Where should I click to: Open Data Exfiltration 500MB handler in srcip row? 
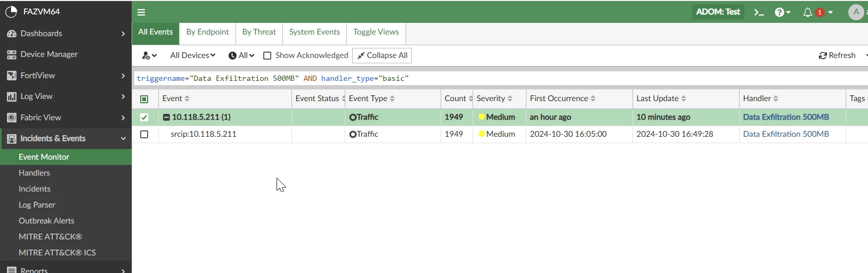tap(786, 134)
